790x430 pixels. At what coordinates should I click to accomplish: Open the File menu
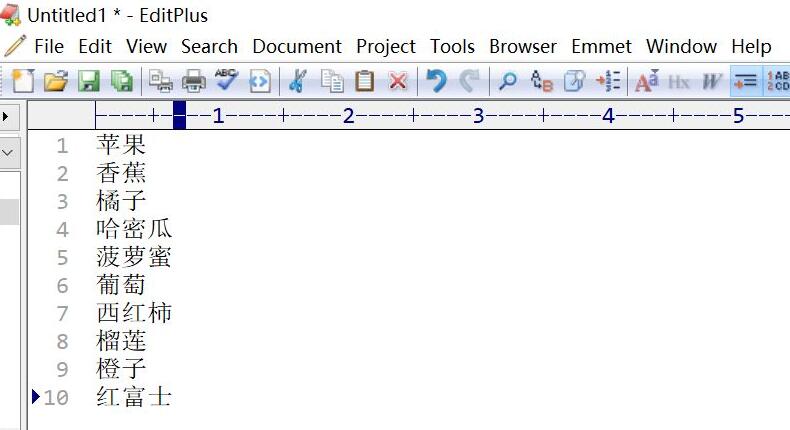pyautogui.click(x=49, y=46)
